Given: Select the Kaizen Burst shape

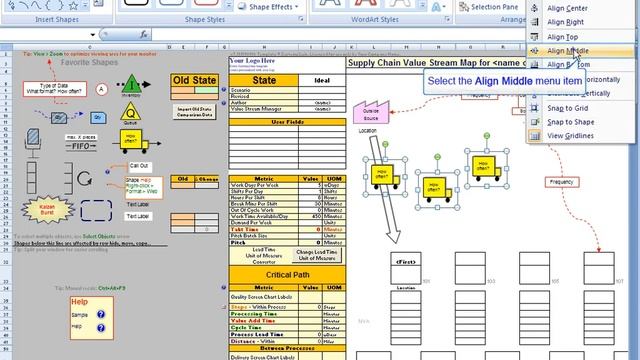Looking at the screenshot, I should 48,209.
